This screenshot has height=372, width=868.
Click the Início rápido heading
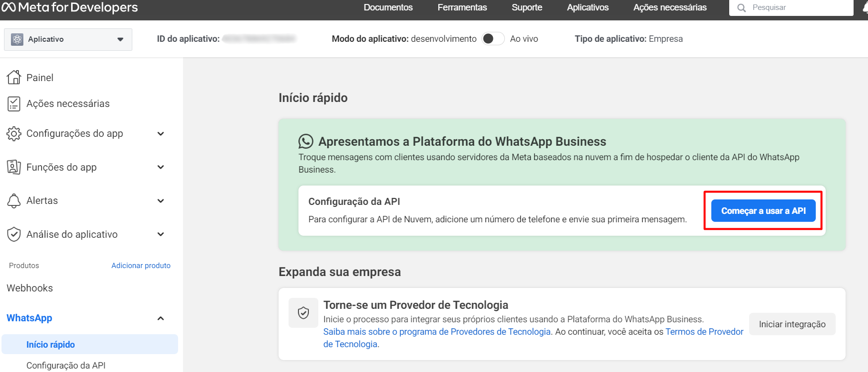point(313,98)
